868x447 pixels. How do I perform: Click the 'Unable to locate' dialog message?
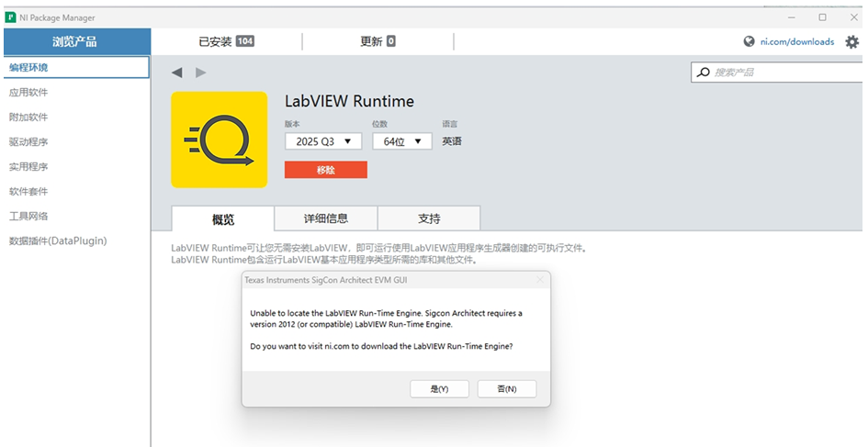[x=386, y=318]
